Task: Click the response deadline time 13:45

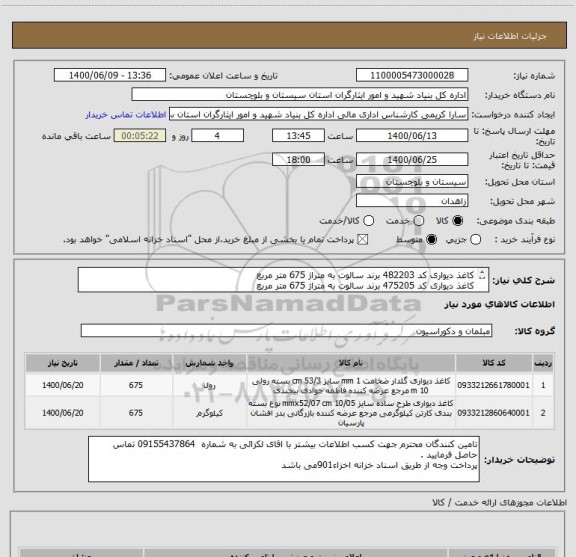Action: 298,136
